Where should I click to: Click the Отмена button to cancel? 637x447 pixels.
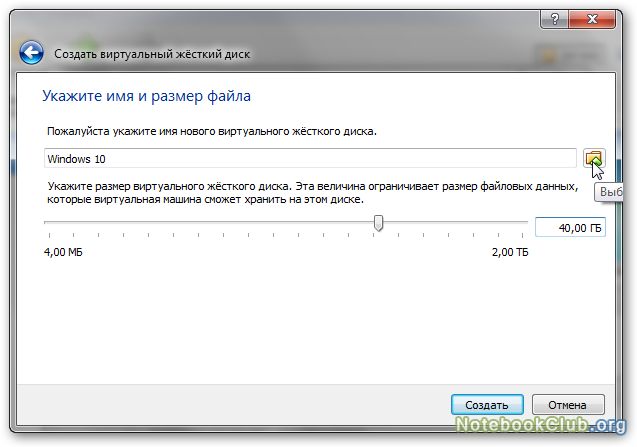point(568,405)
